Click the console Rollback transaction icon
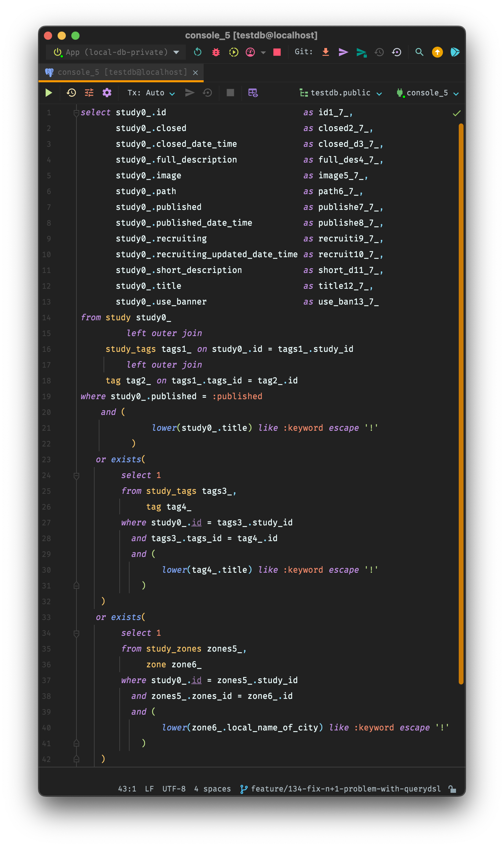 pos(207,93)
